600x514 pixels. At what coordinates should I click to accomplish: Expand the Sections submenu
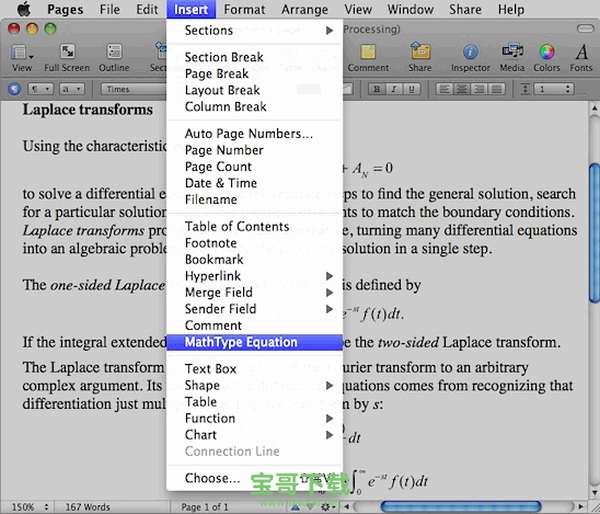click(255, 31)
